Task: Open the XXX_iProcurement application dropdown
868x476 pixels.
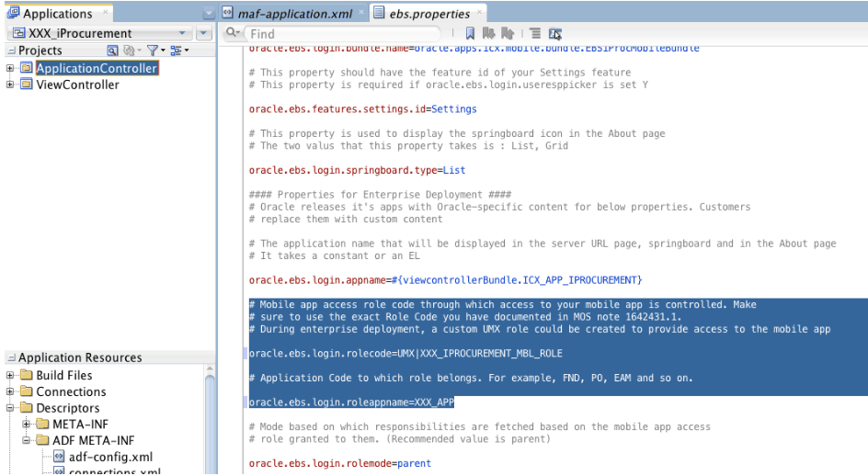Action: (99, 33)
